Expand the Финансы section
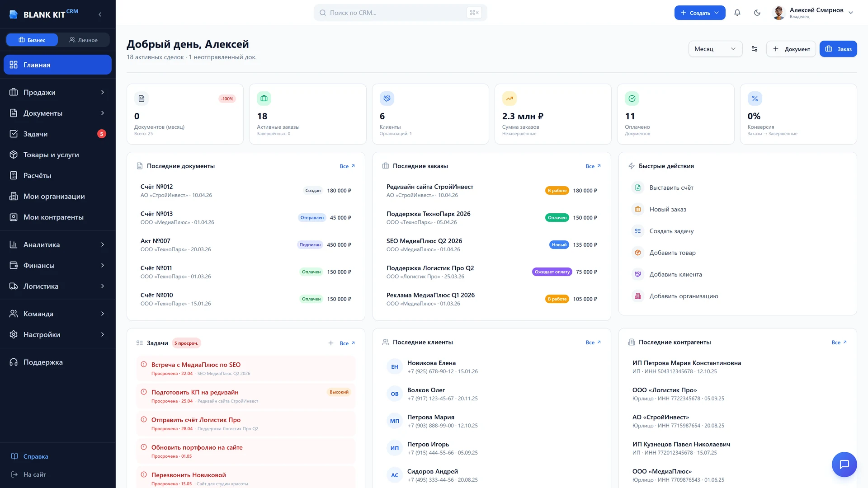Image resolution: width=868 pixels, height=488 pixels. [57, 265]
